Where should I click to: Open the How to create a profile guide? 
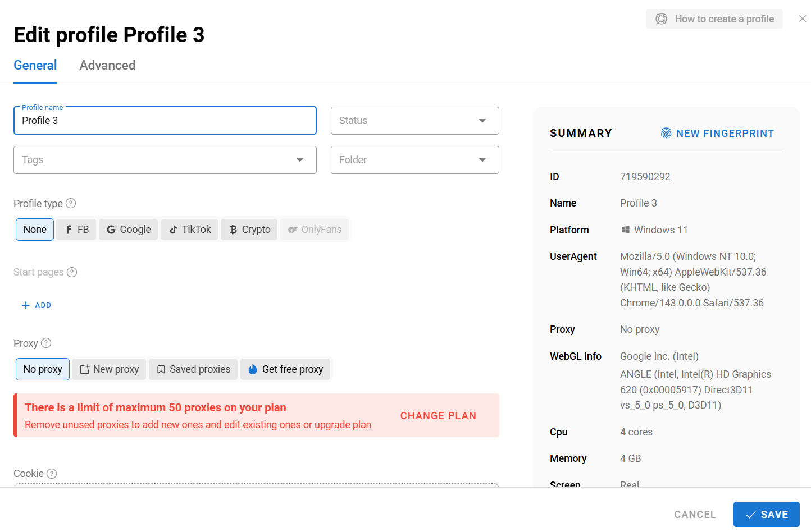click(x=714, y=19)
